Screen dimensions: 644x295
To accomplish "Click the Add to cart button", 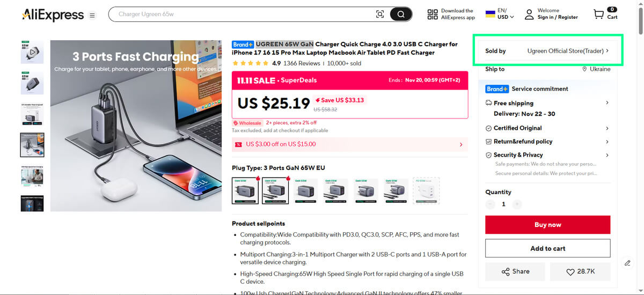I will pyautogui.click(x=547, y=248).
